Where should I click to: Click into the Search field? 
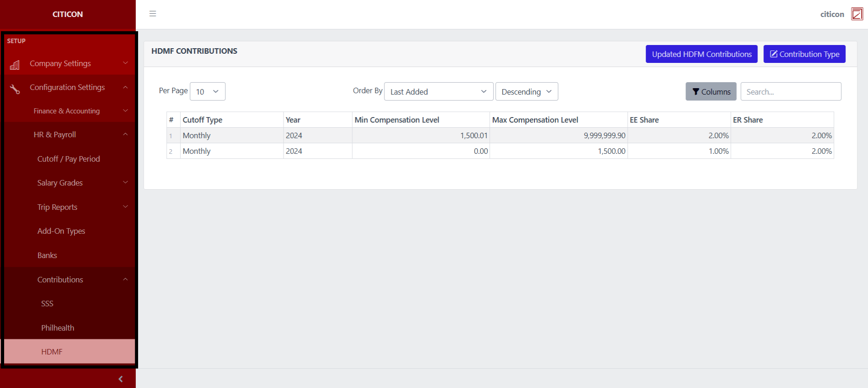point(790,91)
